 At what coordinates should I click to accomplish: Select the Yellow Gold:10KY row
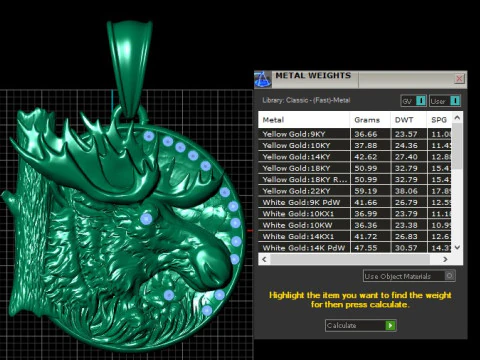[x=355, y=145]
